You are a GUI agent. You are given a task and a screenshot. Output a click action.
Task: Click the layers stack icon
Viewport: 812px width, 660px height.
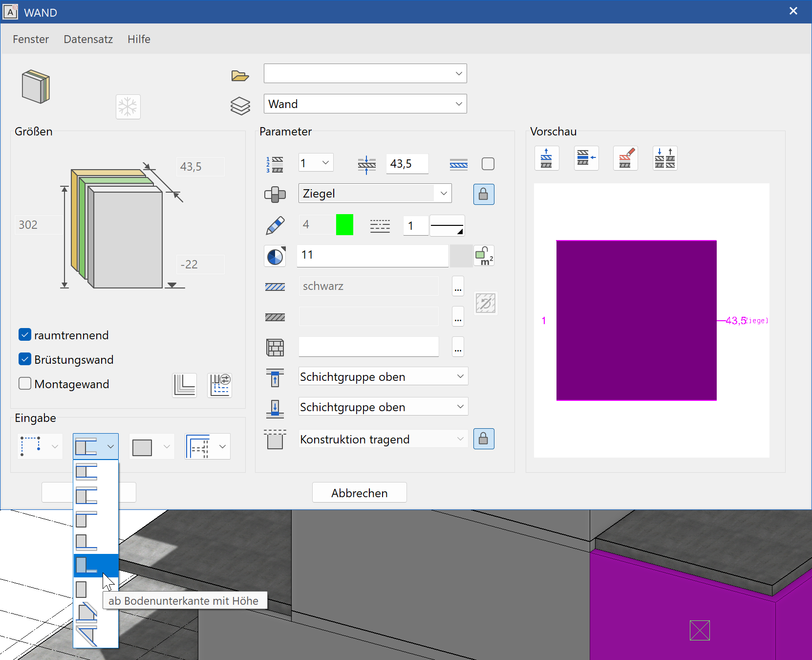coord(240,106)
